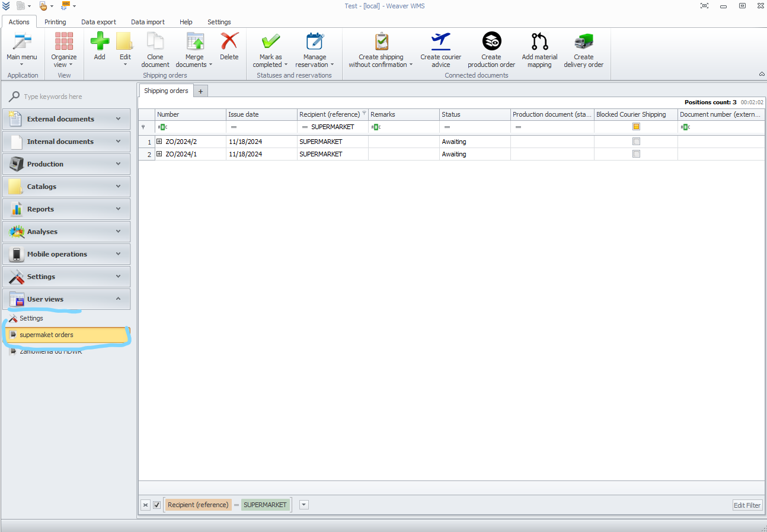Image resolution: width=767 pixels, height=532 pixels.
Task: Click the Merge documents icon
Action: (x=194, y=41)
